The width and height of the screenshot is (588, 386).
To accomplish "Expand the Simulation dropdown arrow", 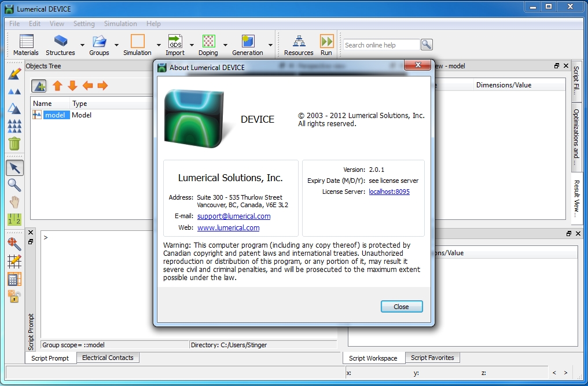I will [x=158, y=45].
